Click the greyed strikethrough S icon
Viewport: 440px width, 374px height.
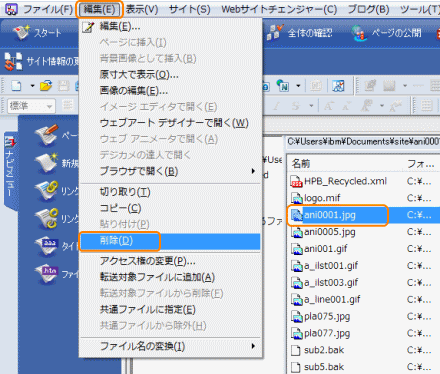click(x=295, y=106)
